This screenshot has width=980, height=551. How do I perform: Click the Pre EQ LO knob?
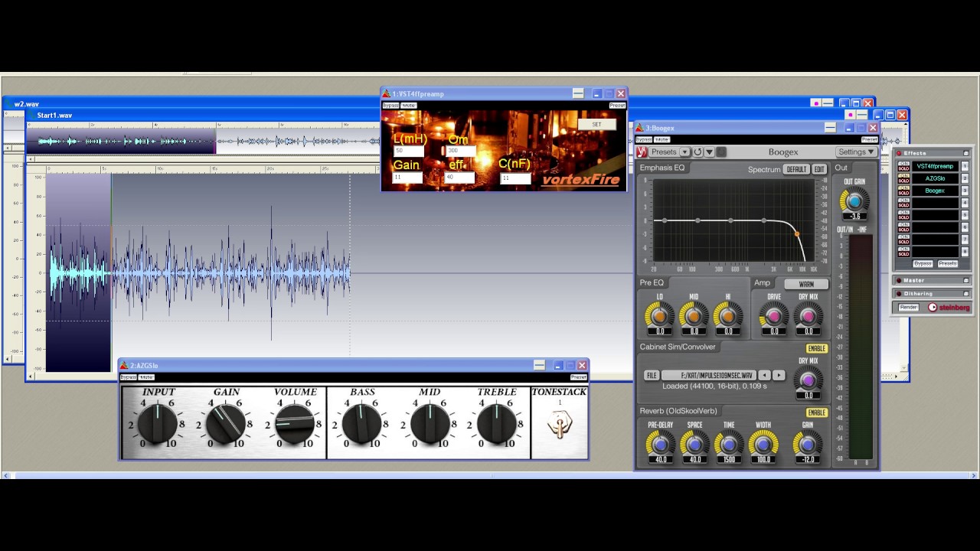(659, 315)
